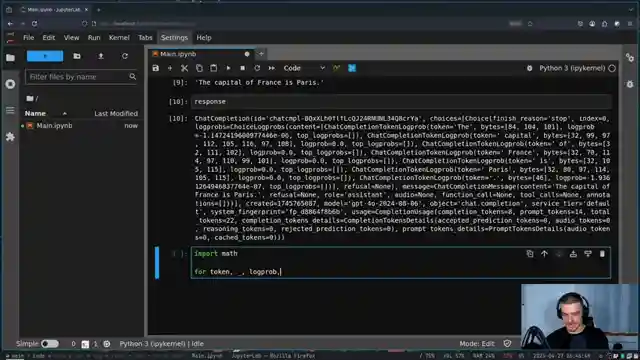Sort files by Name column header
Screen dimensions: 640x360
(45, 113)
